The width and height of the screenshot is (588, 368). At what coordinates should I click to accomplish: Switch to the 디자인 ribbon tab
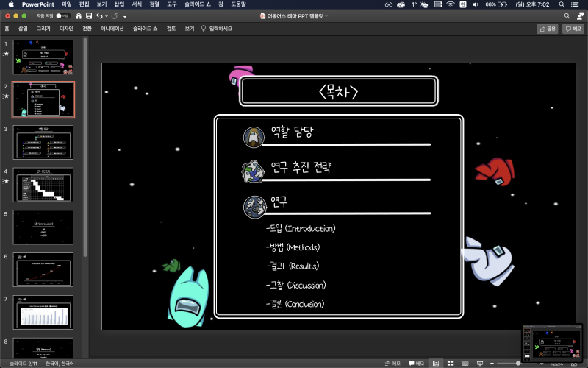click(66, 29)
